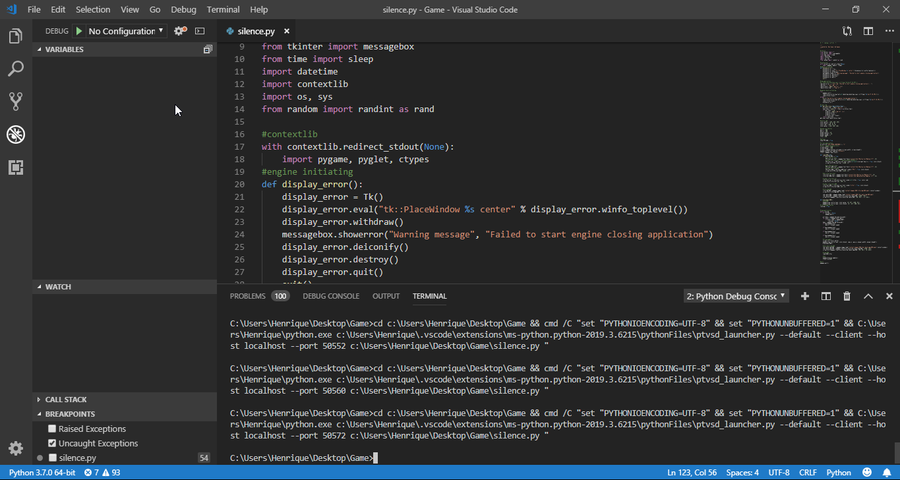Open More Actions menu for editor
This screenshot has height=480, width=900.
888,31
